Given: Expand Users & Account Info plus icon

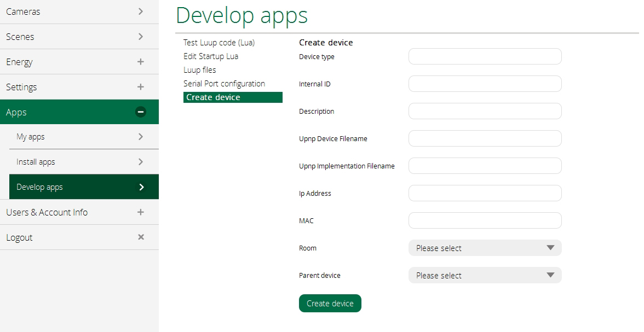Looking at the screenshot, I should click(141, 212).
